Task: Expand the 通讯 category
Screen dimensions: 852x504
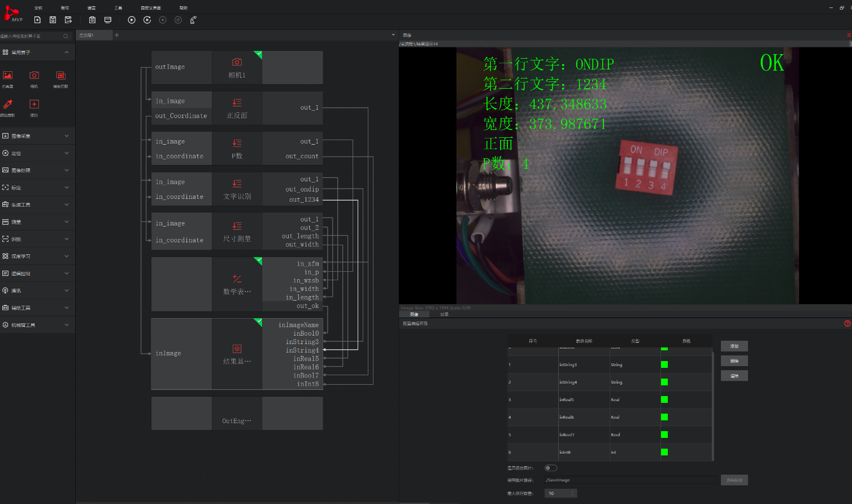Action: pyautogui.click(x=37, y=290)
